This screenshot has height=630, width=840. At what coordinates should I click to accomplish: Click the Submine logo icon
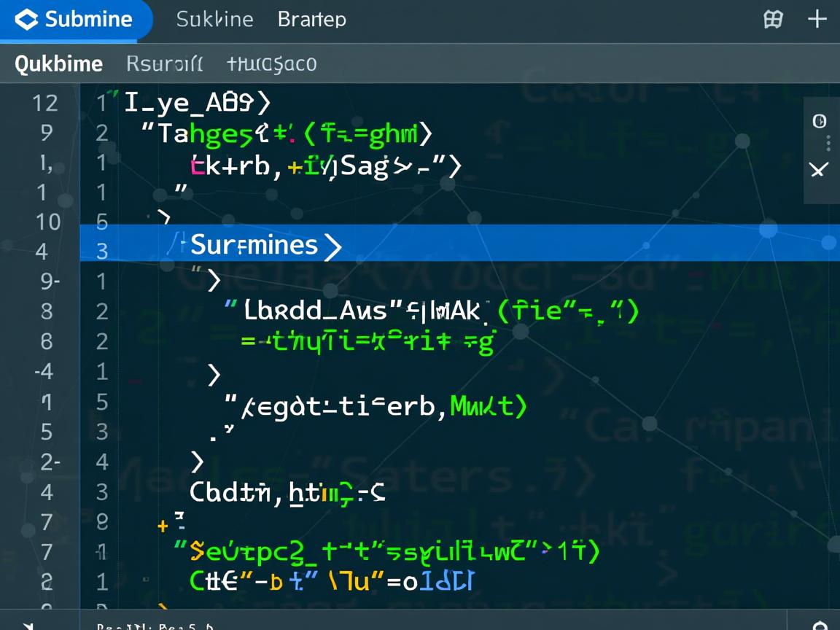point(26,20)
